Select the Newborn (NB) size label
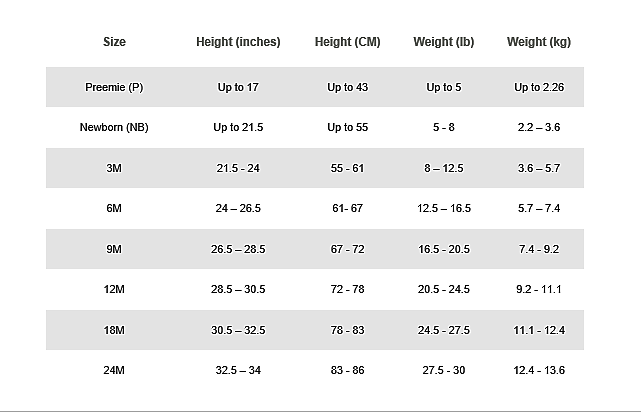The image size is (641, 412). [x=114, y=128]
